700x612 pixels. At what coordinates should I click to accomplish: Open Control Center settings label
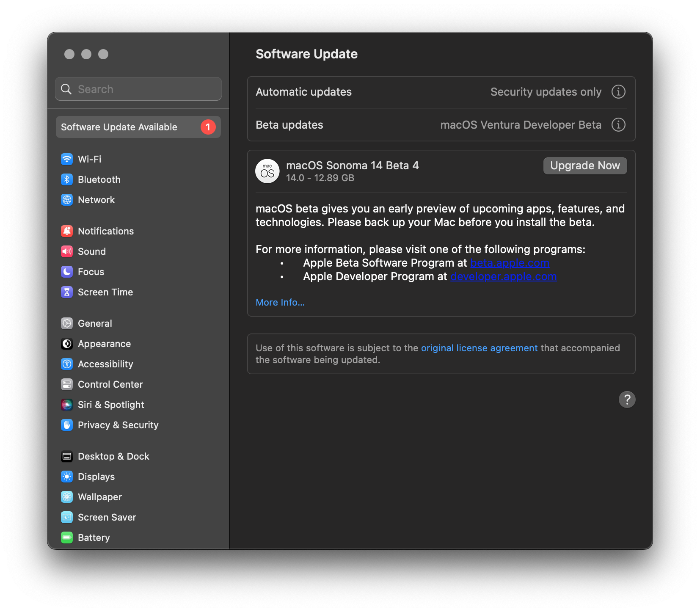(110, 384)
